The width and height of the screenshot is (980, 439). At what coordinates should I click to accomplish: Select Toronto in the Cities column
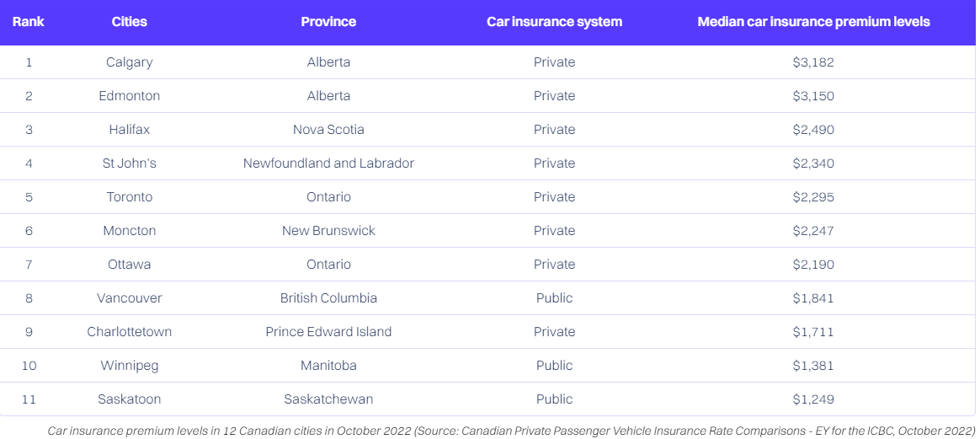[130, 198]
